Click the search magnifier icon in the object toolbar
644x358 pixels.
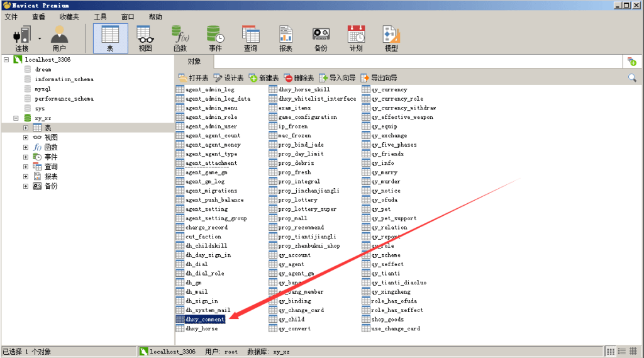[632, 78]
